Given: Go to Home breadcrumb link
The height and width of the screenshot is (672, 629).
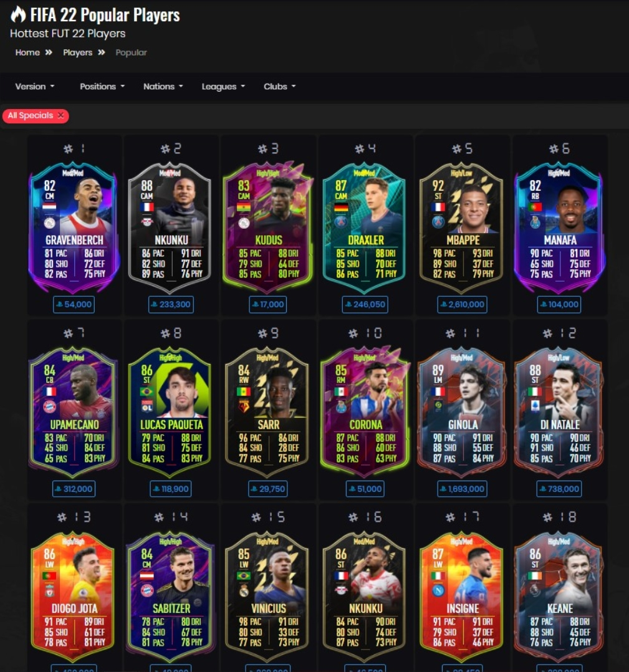Looking at the screenshot, I should pyautogui.click(x=27, y=52).
